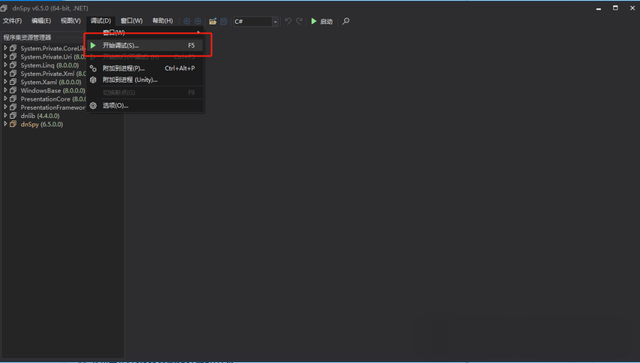Open the C# language dropdown
Image resolution: width=640 pixels, height=363 pixels.
tap(256, 21)
